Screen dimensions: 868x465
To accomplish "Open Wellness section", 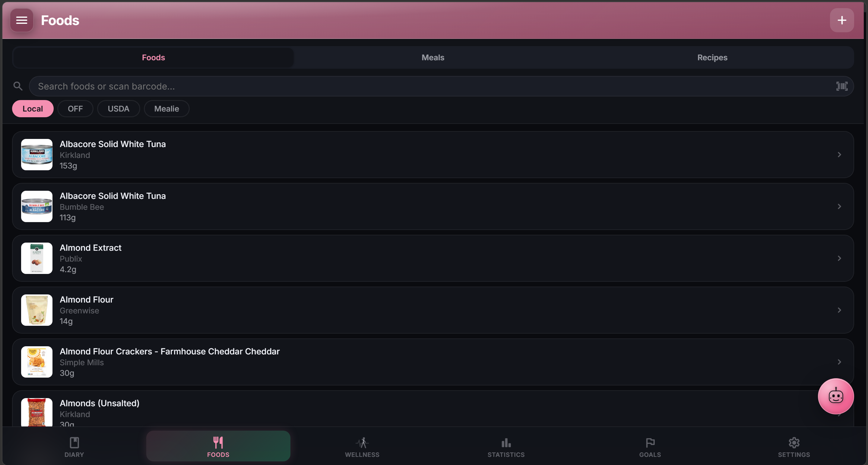I will pyautogui.click(x=362, y=446).
